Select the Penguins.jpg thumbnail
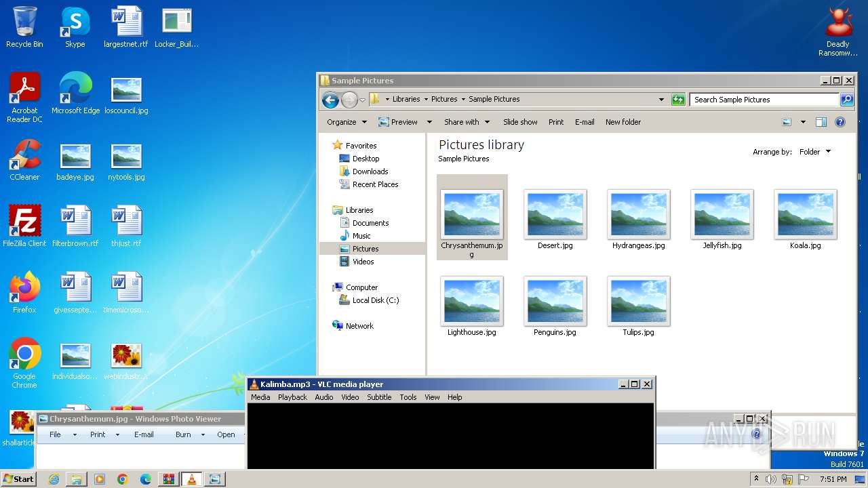Viewport: 868px width, 488px height. tap(555, 306)
